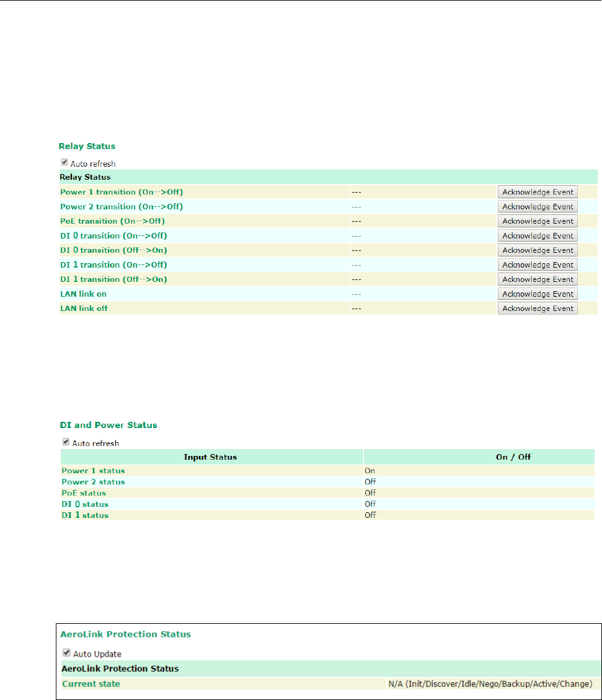Select the 'Current state' label

[x=91, y=684]
